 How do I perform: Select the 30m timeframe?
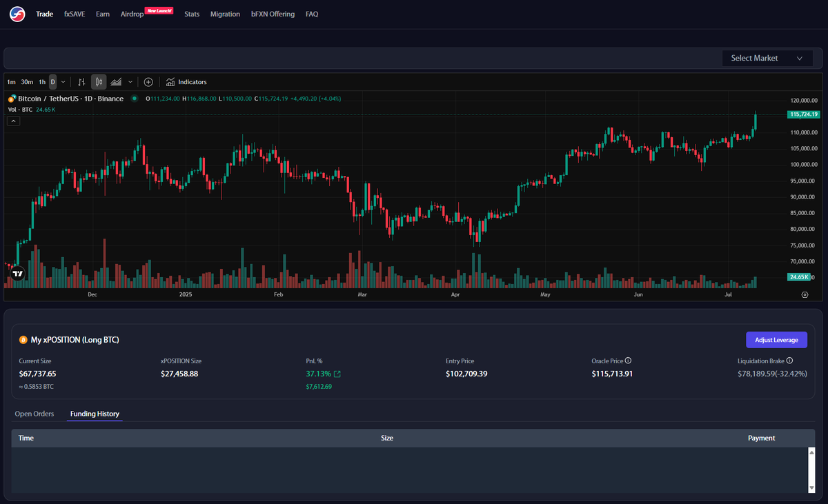coord(27,82)
